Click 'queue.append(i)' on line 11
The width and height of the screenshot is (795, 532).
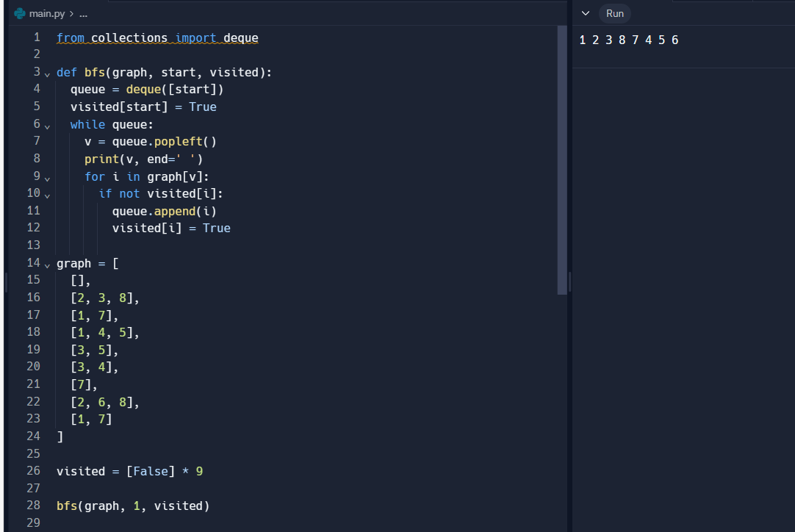(165, 211)
